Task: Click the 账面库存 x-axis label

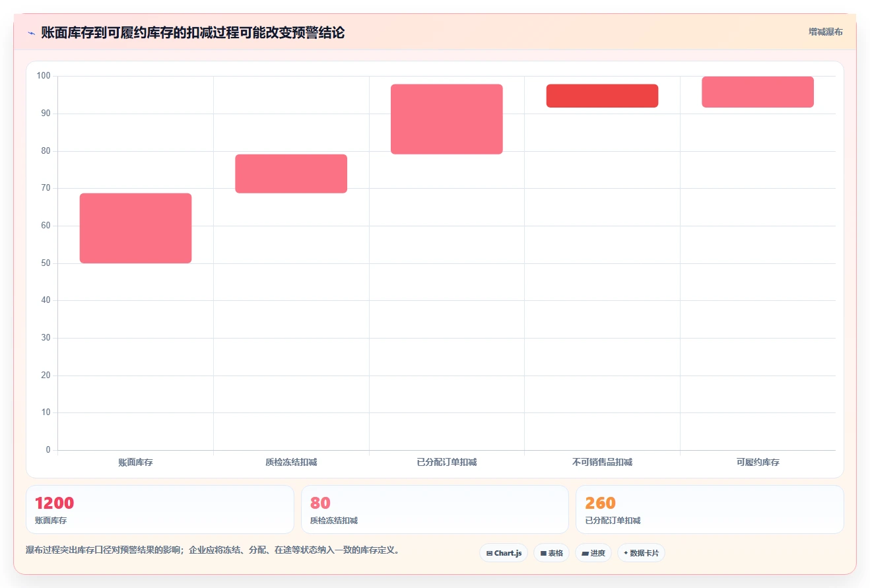Action: click(135, 463)
